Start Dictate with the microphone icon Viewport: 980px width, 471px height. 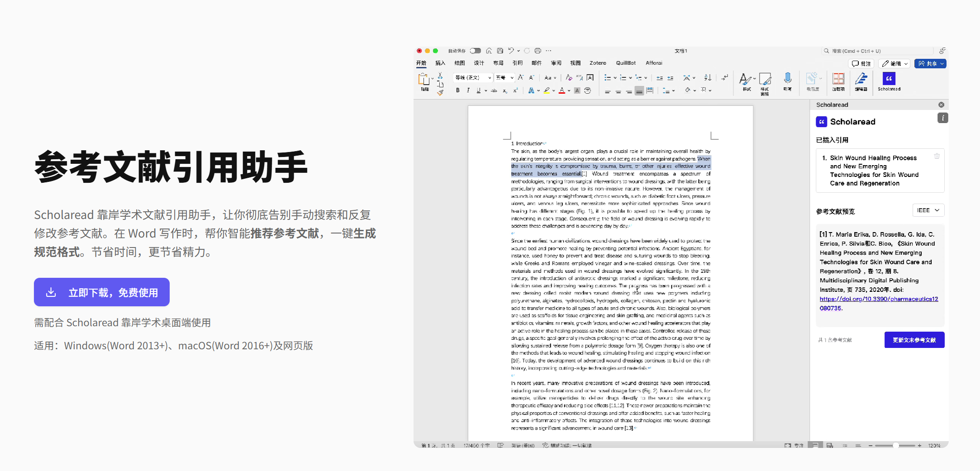tap(787, 78)
